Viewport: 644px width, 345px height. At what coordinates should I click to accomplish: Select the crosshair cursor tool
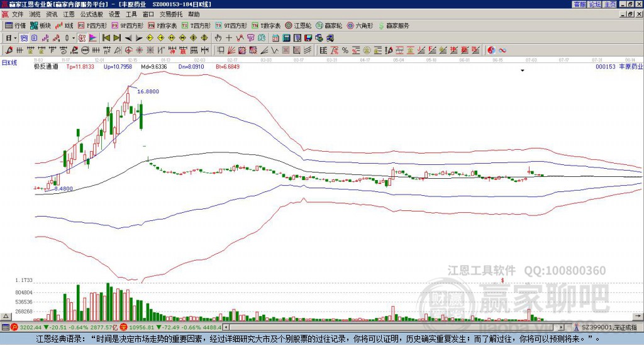pyautogui.click(x=229, y=38)
